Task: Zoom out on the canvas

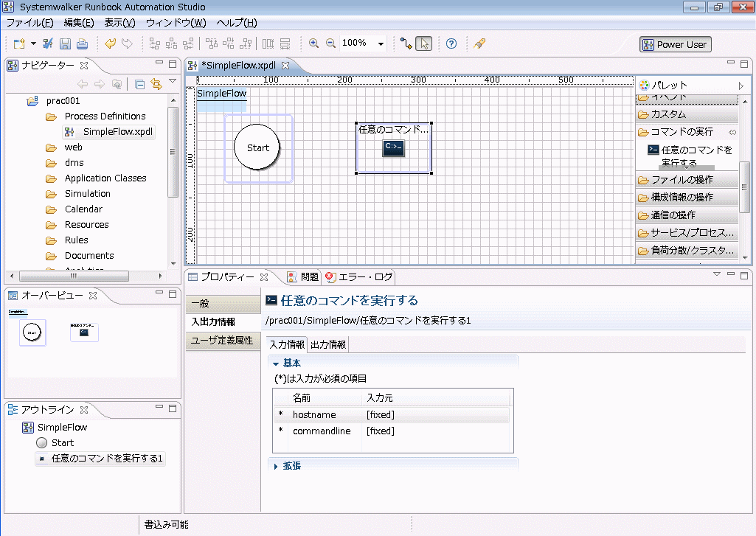Action: [330, 43]
